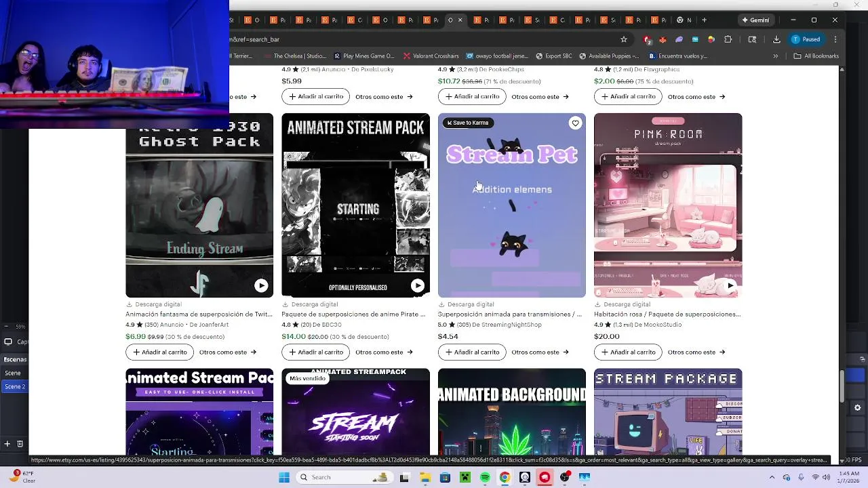Viewport: 868px width, 488px height.
Task: Click the Paused profile button
Action: [x=806, y=39]
